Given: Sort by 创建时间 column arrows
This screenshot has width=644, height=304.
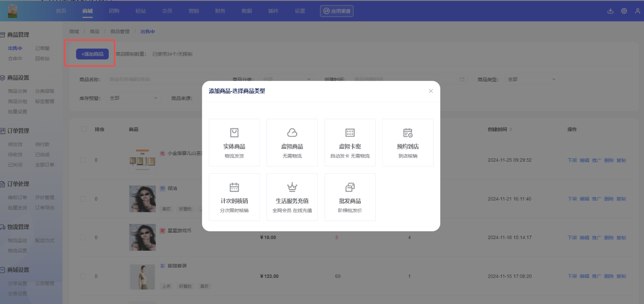Looking at the screenshot, I should (511, 129).
